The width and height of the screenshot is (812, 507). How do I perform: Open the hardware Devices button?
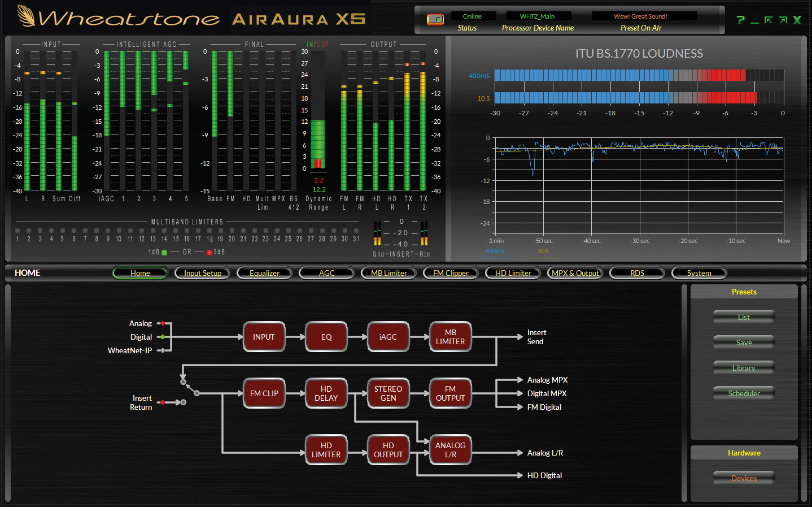744,478
